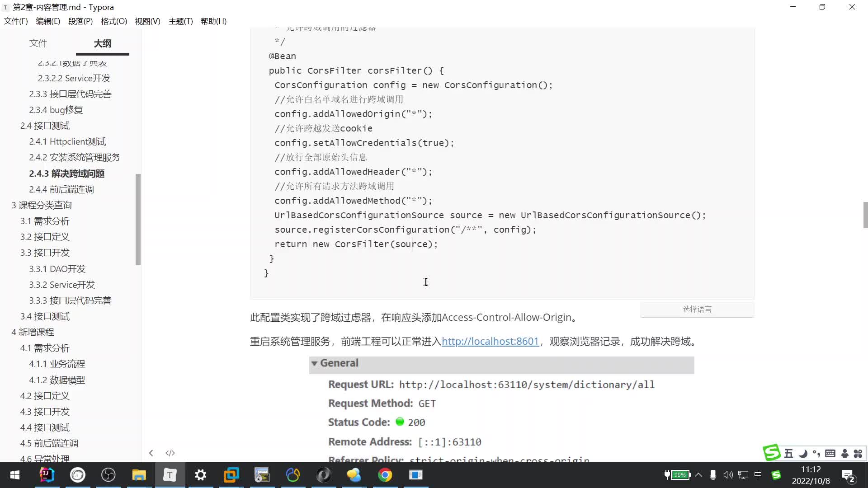The height and width of the screenshot is (488, 868).
Task: Open IntelliJ IDEA from taskbar
Action: click(x=47, y=475)
